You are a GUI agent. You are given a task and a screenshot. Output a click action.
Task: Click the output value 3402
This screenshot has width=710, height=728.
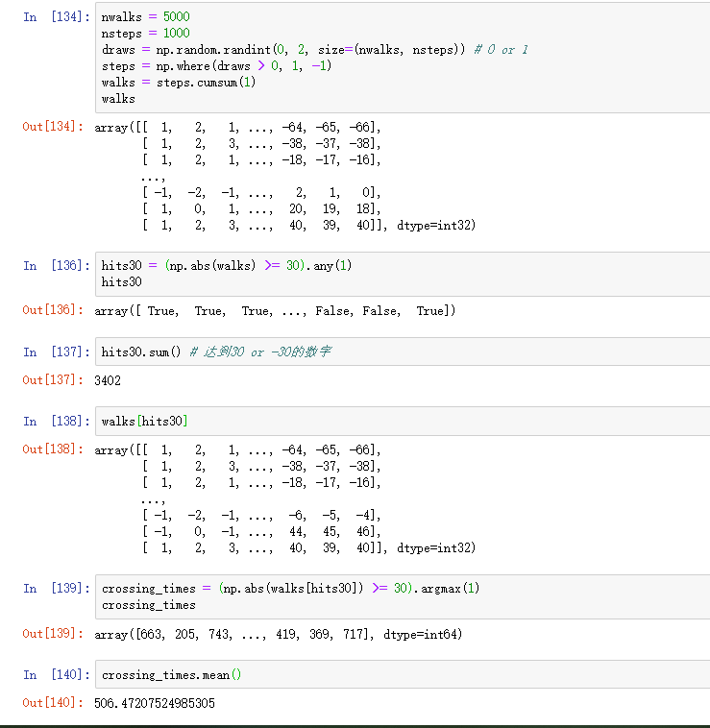pyautogui.click(x=108, y=380)
